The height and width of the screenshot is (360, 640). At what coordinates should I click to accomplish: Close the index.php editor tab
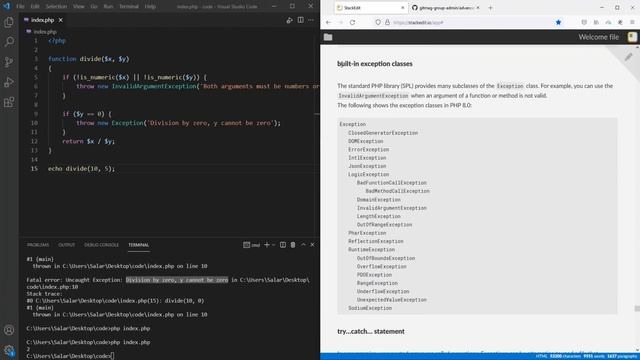60,20
